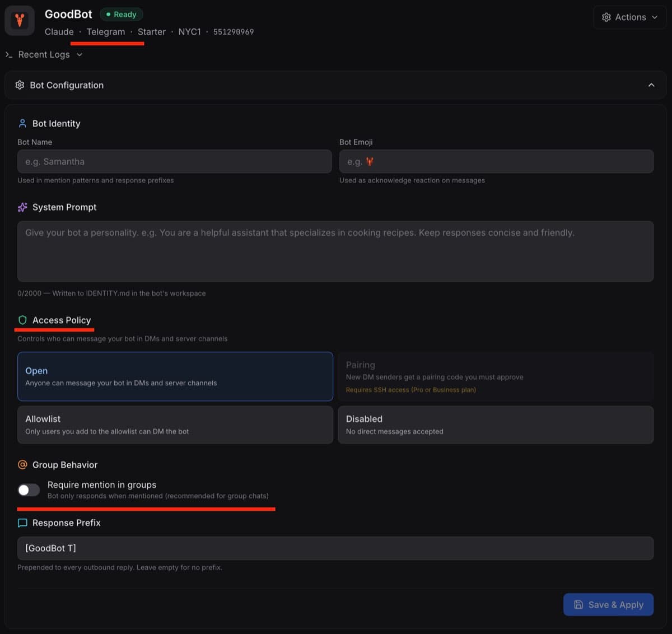This screenshot has width=672, height=634.
Task: Select the Open access policy
Action: [175, 376]
